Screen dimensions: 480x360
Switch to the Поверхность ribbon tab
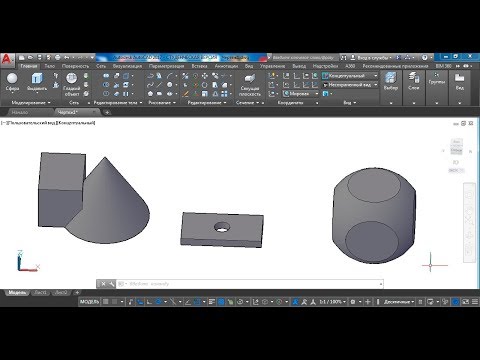pos(75,66)
